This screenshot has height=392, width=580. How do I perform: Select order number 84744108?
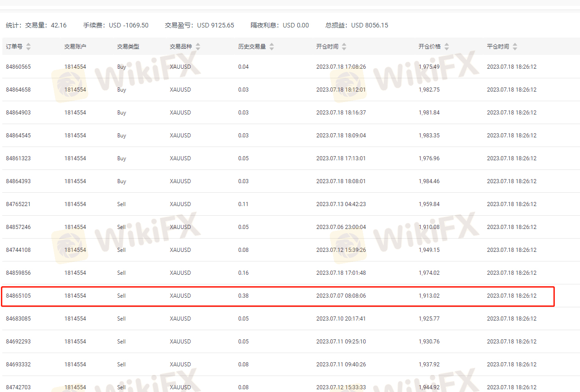pos(18,250)
